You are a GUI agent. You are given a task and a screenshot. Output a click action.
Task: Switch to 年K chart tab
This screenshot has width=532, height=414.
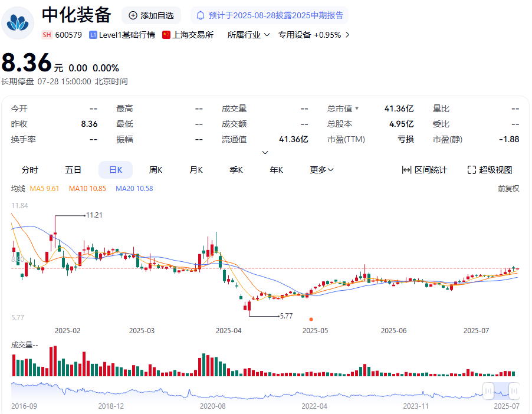[277, 170]
